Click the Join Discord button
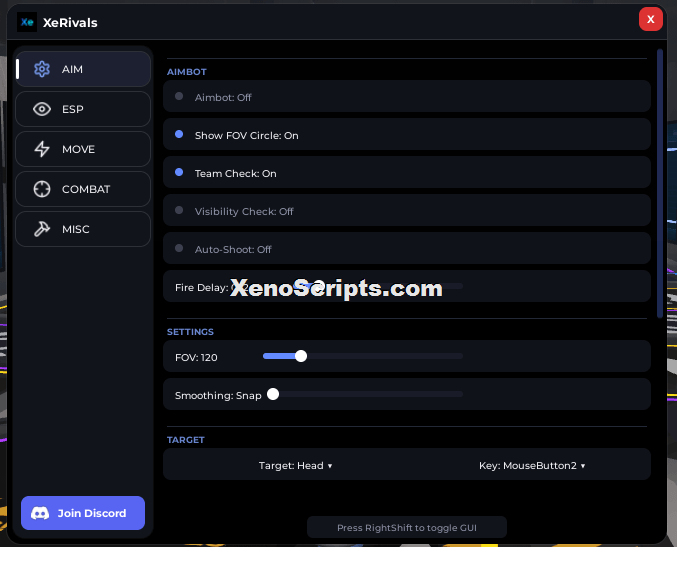Screen dimensions: 677x577 [83, 513]
